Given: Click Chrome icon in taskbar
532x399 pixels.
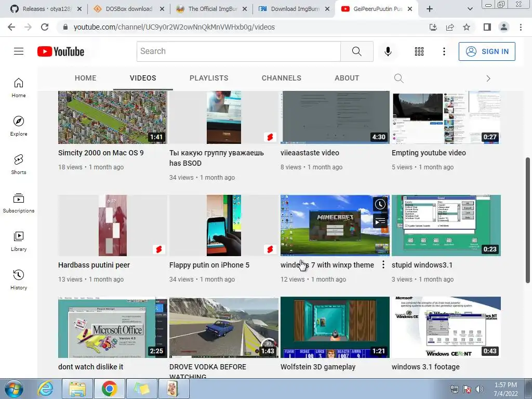Looking at the screenshot, I should (x=109, y=389).
